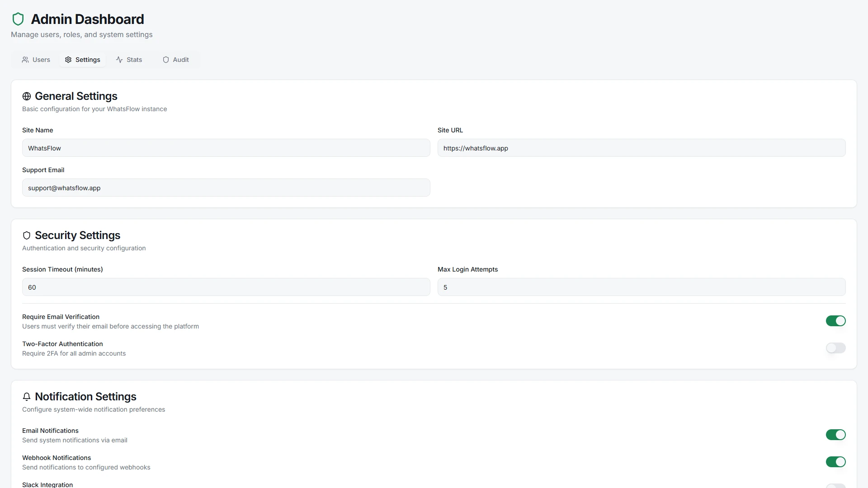This screenshot has width=868, height=488.
Task: Click the Webhook Notifications label
Action: pos(57,458)
